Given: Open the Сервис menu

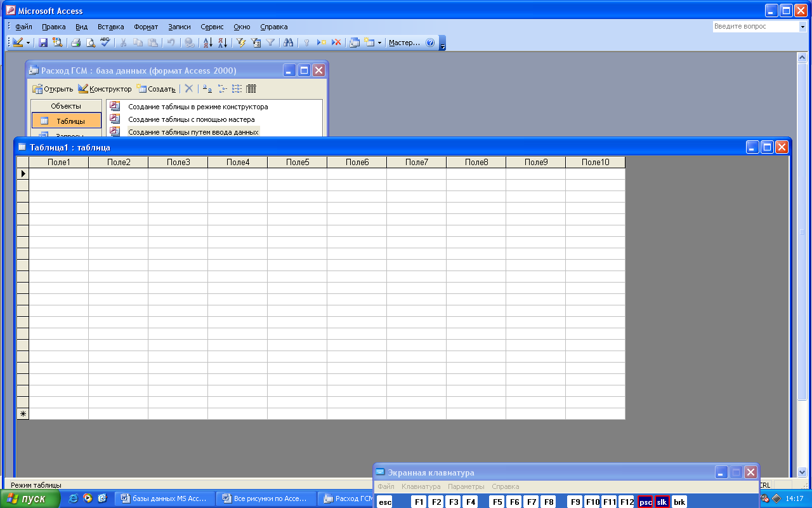Looking at the screenshot, I should [212, 27].
